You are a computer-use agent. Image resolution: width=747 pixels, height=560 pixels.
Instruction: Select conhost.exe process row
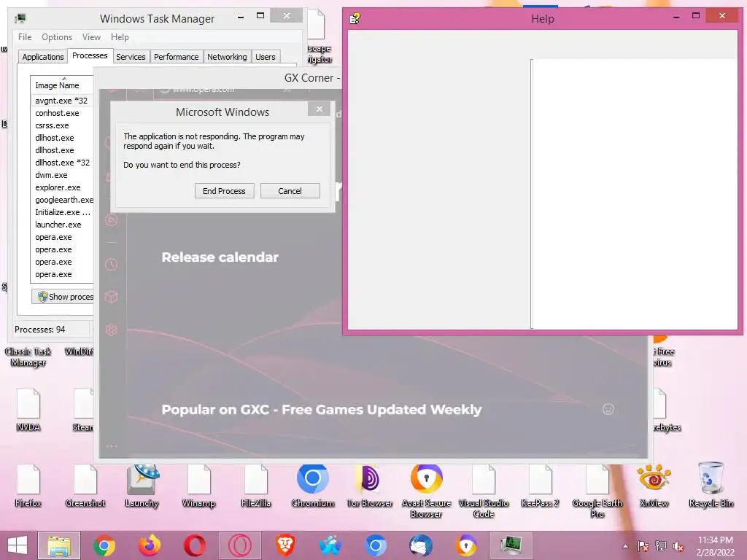62,113
